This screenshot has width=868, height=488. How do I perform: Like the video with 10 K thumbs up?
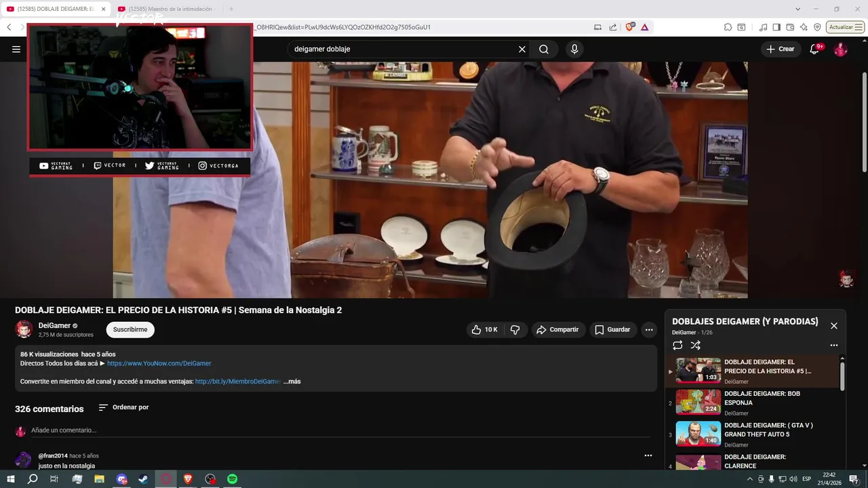tap(485, 329)
